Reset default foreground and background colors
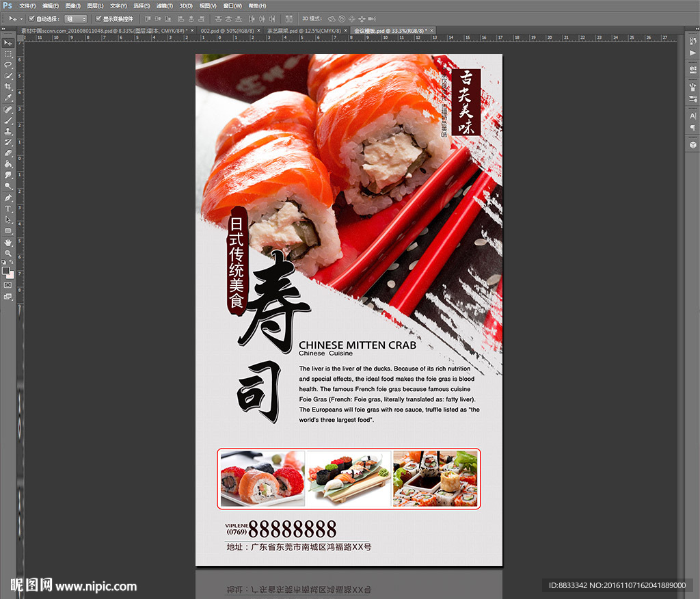 [4, 262]
